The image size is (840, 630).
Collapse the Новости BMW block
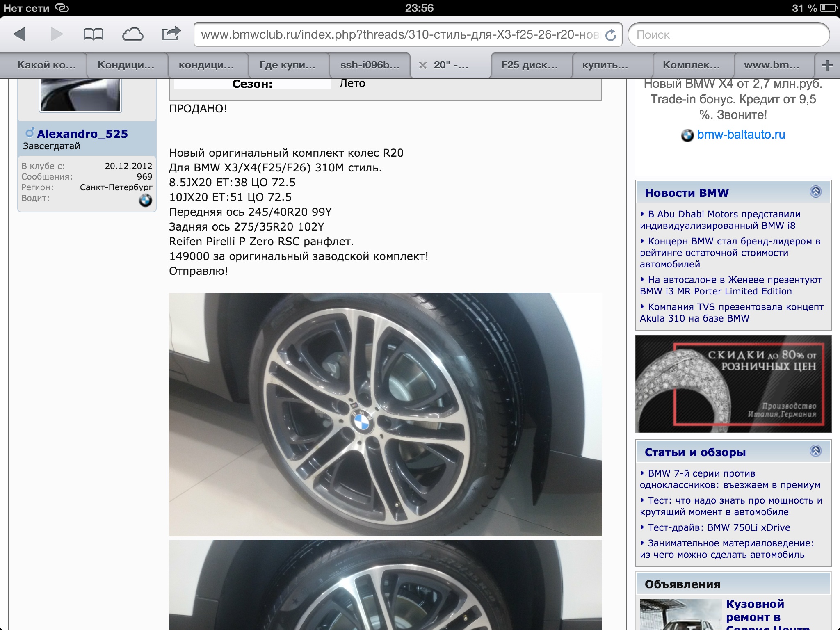(815, 192)
